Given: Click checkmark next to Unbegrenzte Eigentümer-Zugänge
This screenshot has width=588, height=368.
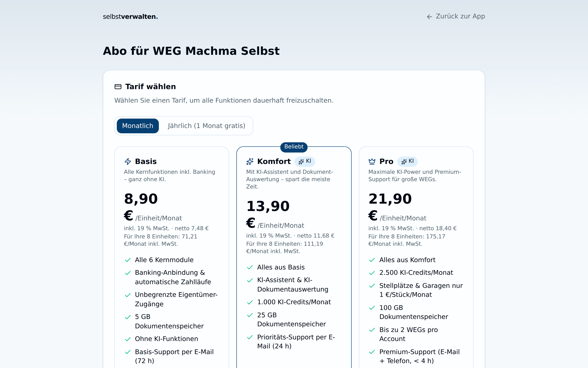Looking at the screenshot, I should click(x=128, y=295).
